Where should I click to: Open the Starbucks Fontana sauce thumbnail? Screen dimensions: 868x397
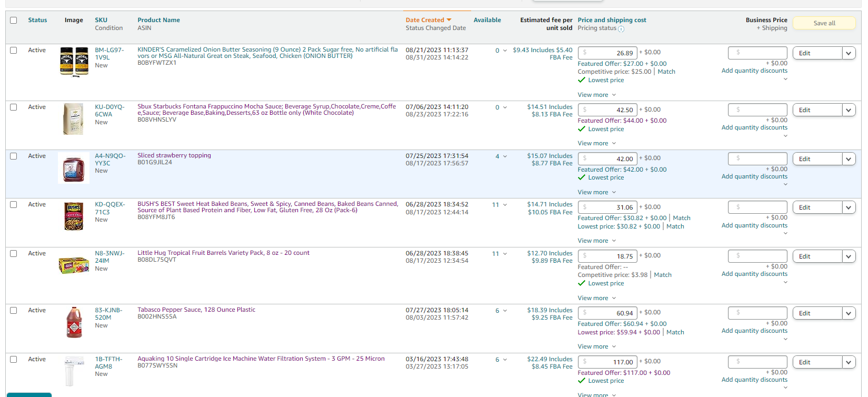click(x=74, y=119)
